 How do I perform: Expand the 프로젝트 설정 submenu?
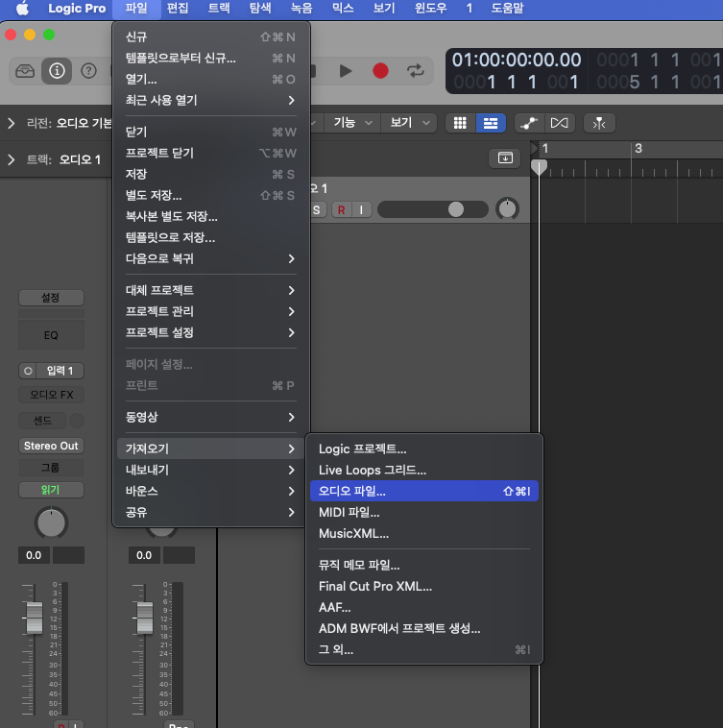(x=211, y=332)
